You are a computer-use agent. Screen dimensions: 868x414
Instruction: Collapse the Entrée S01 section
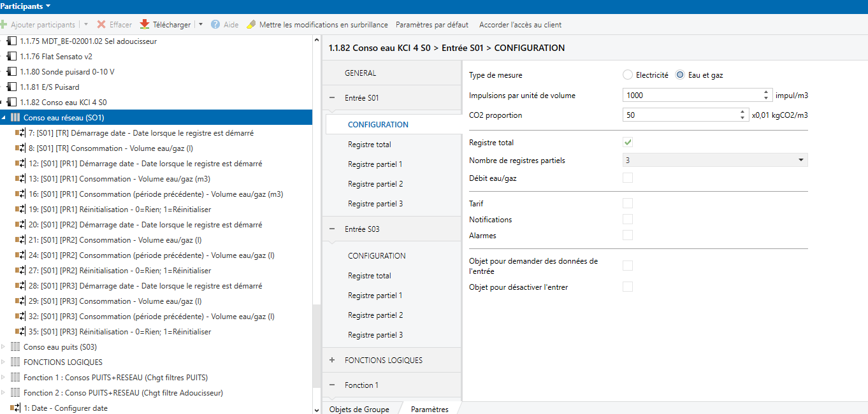coord(331,98)
